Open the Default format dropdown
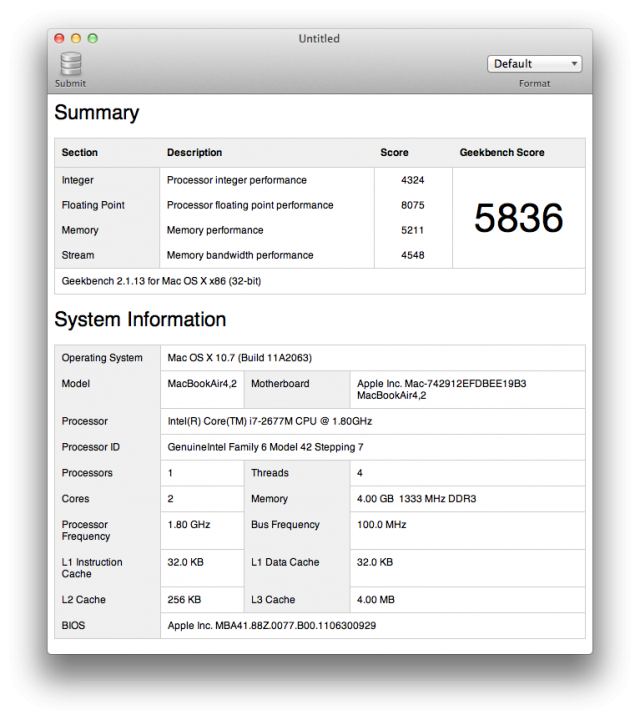 click(x=535, y=64)
